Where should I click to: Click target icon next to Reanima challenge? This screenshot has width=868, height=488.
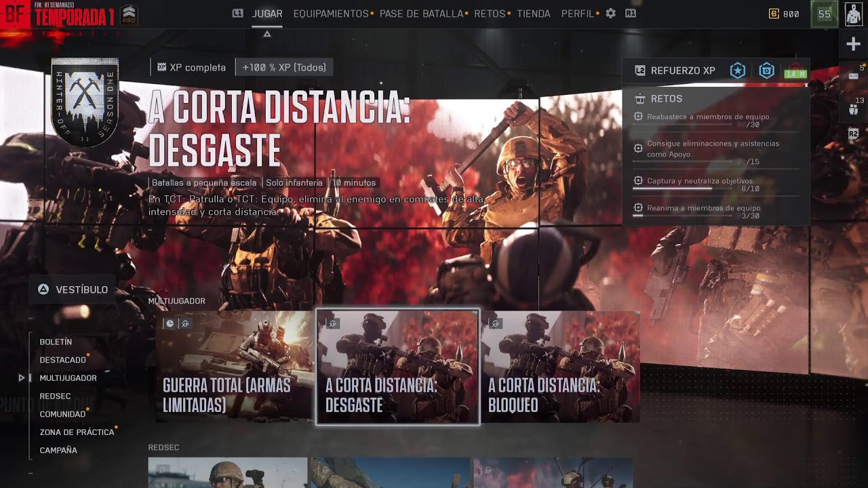click(638, 208)
